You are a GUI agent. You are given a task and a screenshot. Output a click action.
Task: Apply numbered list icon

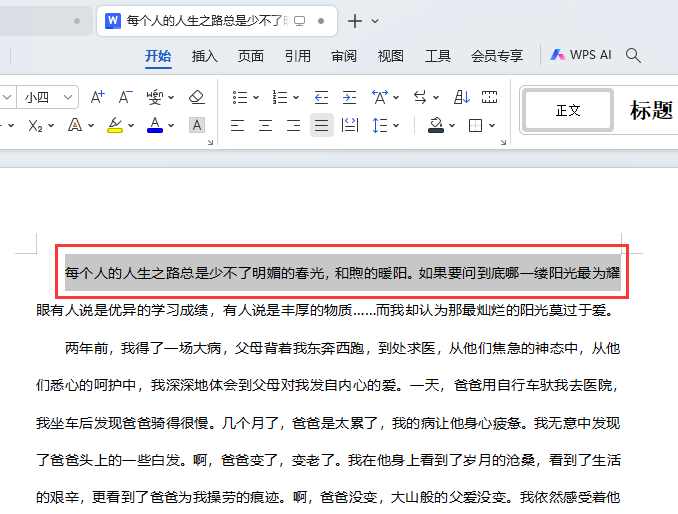(x=280, y=97)
